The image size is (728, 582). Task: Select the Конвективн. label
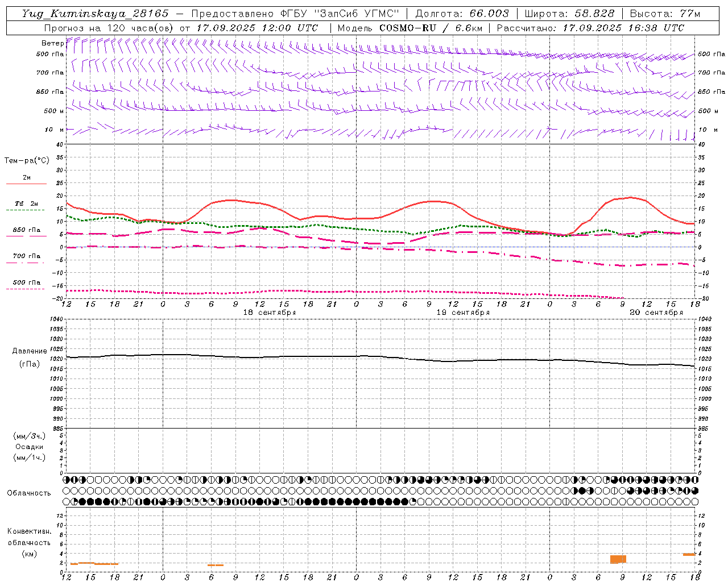[x=30, y=531]
